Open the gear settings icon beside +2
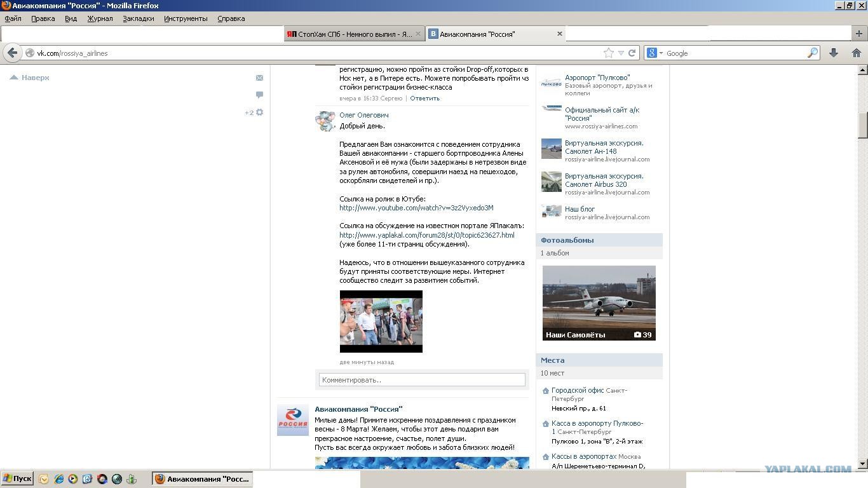Viewport: 868px width, 488px height. pos(259,112)
